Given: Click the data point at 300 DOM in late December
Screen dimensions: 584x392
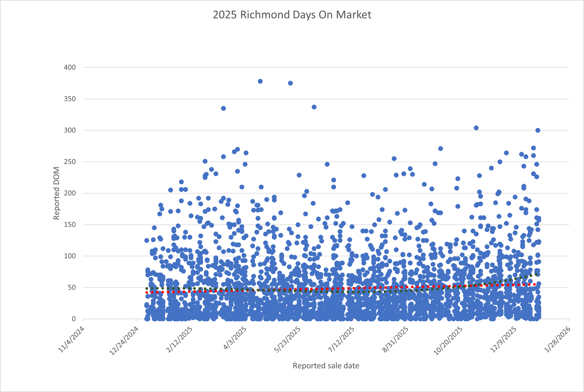Looking at the screenshot, I should point(538,131).
